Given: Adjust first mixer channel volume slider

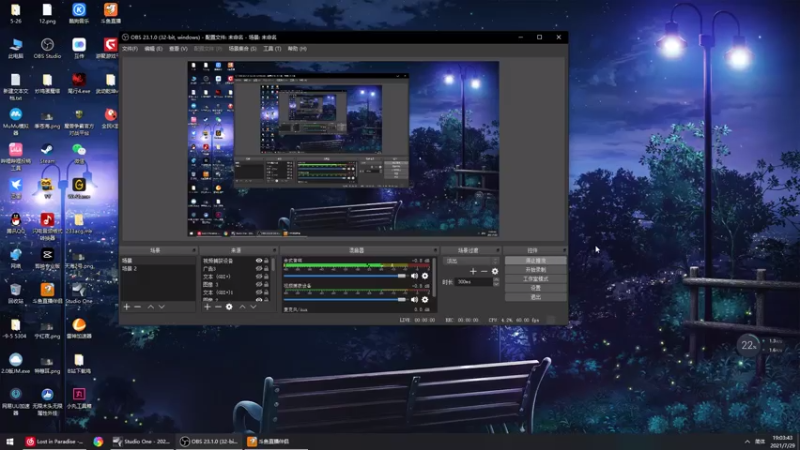Looking at the screenshot, I should pyautogui.click(x=345, y=276).
